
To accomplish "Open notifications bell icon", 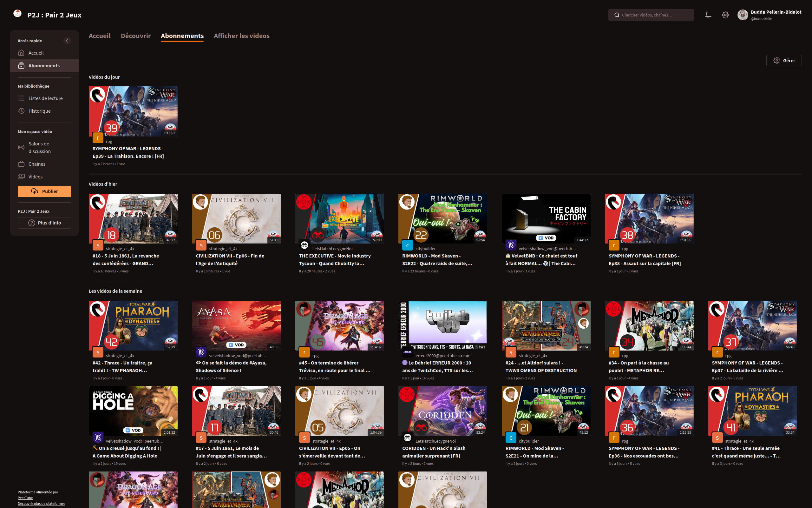I will tap(708, 15).
